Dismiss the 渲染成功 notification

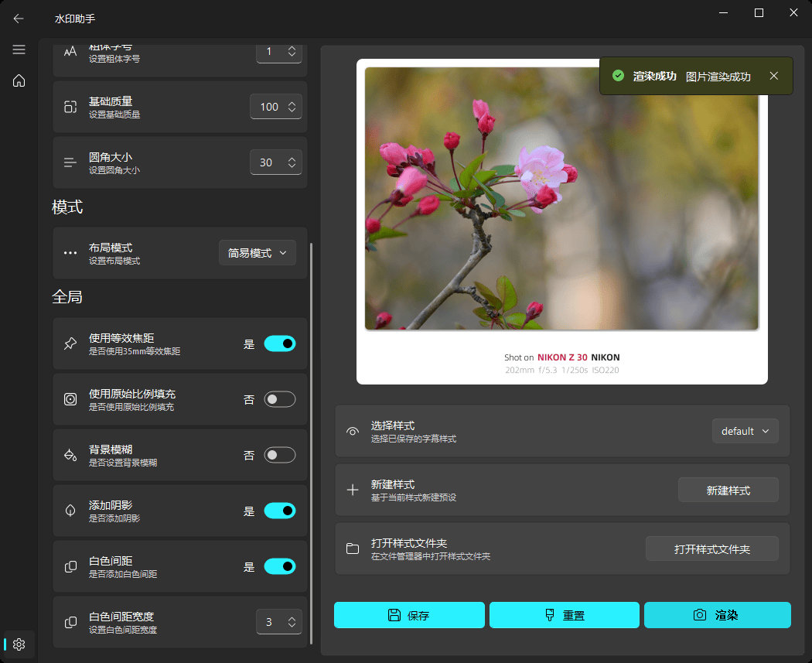tap(773, 76)
